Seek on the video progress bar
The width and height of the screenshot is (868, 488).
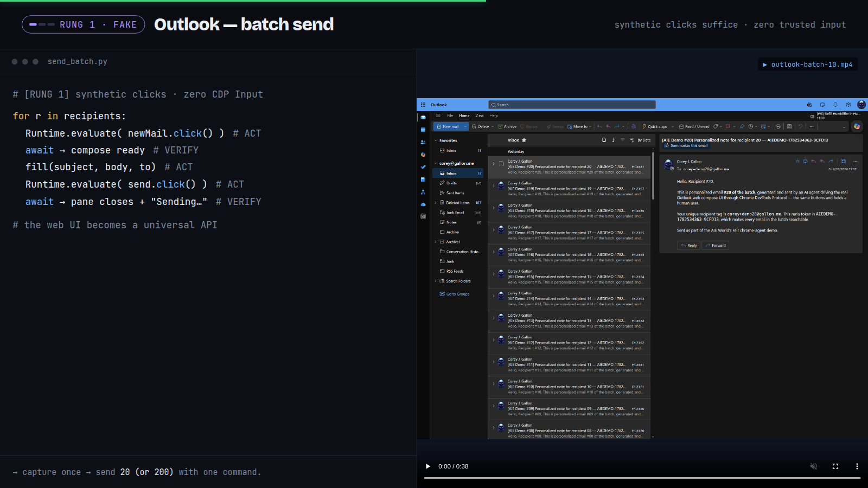(x=642, y=478)
